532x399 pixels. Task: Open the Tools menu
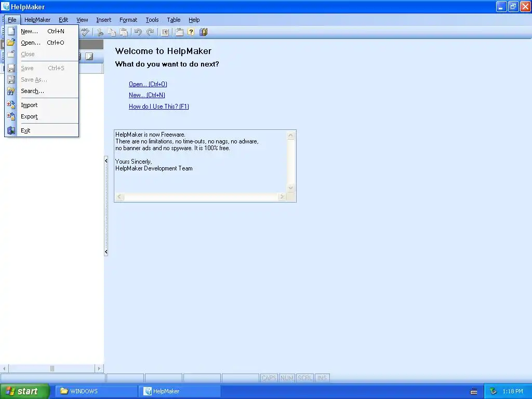coord(152,20)
